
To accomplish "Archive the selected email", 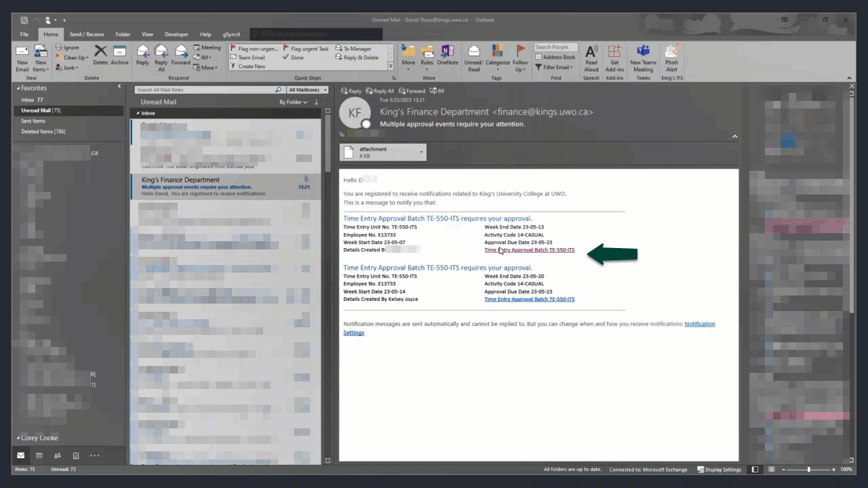I will [x=119, y=55].
